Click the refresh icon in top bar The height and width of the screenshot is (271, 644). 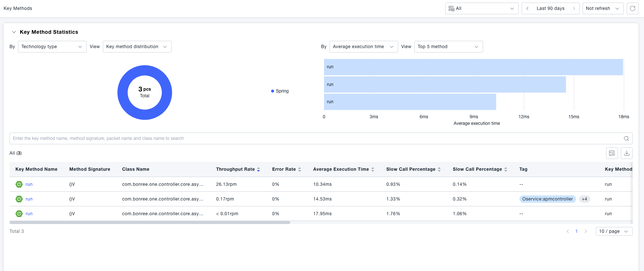(633, 8)
